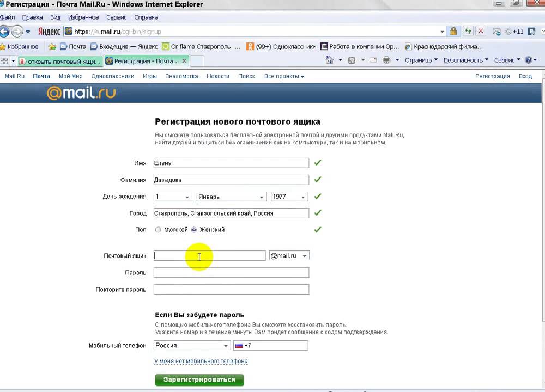This screenshot has width=545, height=392.
Task: Open the Почта bookmark in favorites bar
Action: click(x=73, y=46)
